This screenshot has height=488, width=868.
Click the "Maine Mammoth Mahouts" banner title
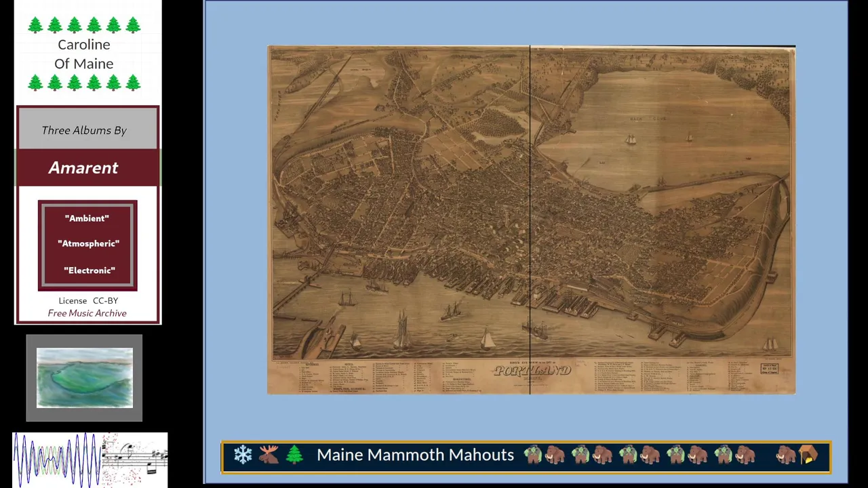click(x=415, y=455)
